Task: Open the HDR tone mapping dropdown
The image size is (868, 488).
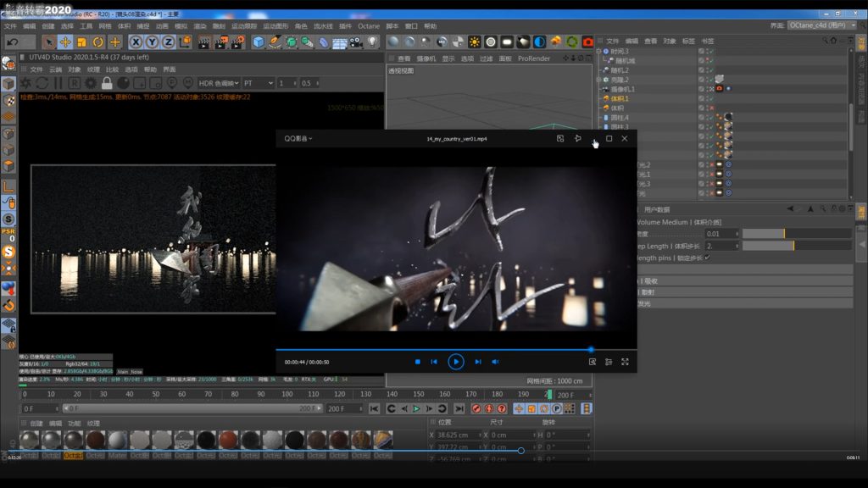Action: (218, 83)
